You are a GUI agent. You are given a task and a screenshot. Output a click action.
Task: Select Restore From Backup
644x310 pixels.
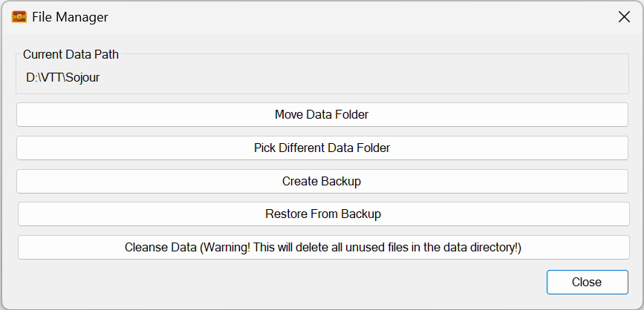[x=323, y=214]
